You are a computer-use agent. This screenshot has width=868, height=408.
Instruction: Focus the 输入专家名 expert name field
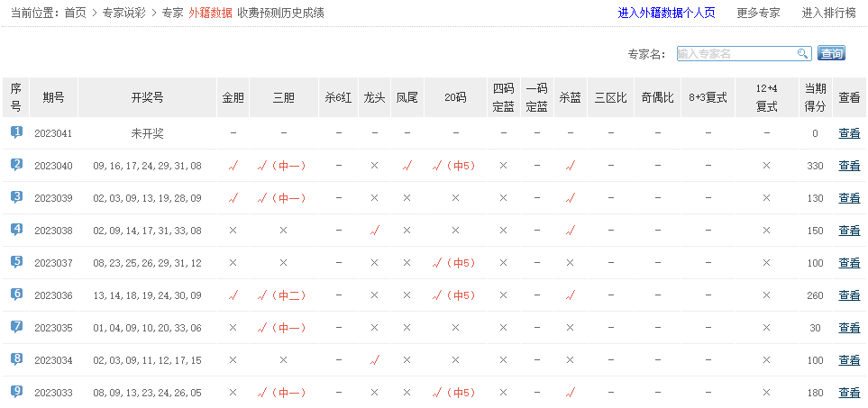point(736,54)
